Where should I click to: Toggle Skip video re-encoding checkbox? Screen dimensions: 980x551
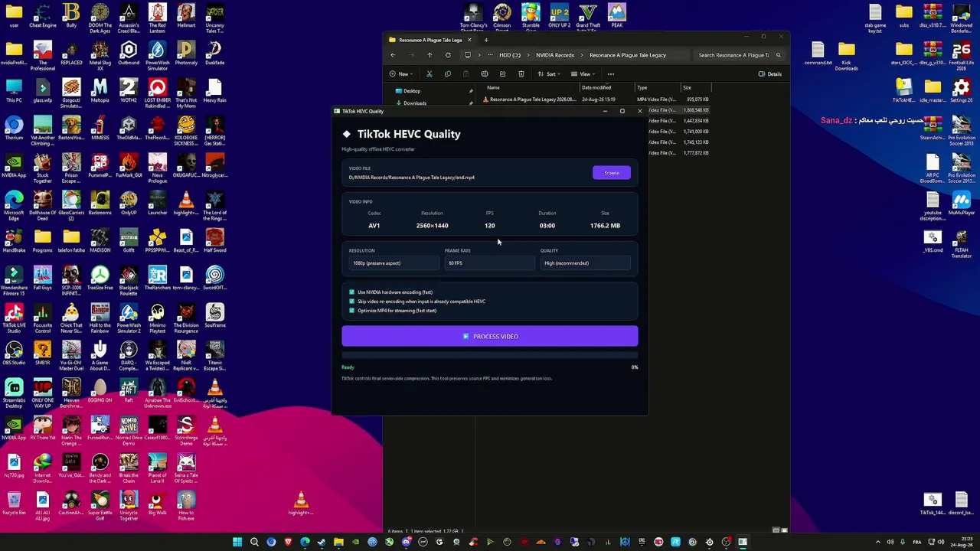click(x=352, y=302)
